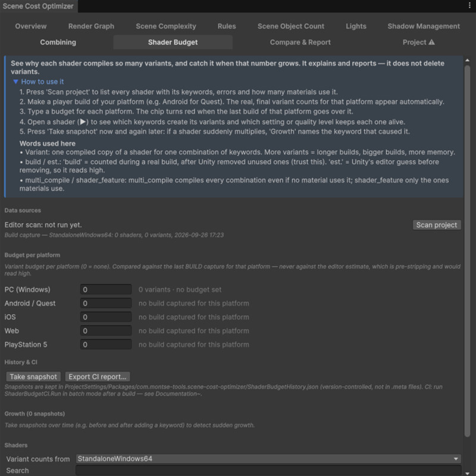Screen dimensions: 476x476
Task: Click the warning icon on Project tab
Action: (431, 42)
